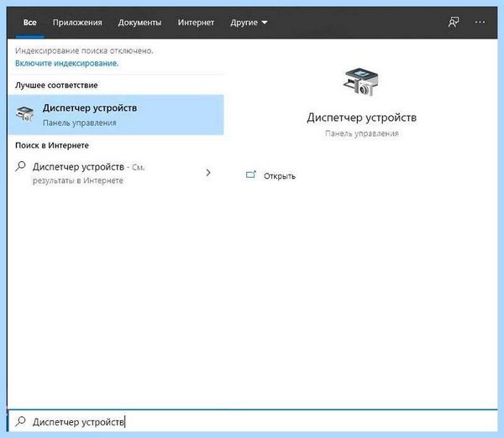Open the three-dots options menu
504x438 pixels.
point(480,22)
